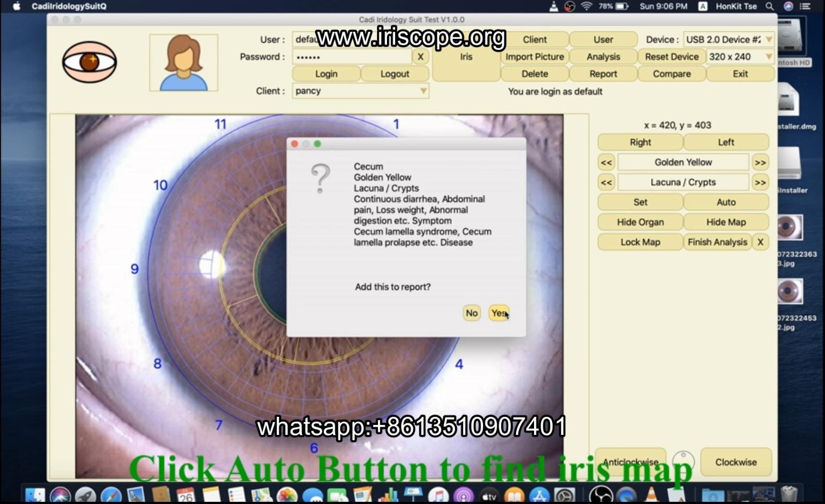Viewport: 825px width, 504px height.
Task: Open Trash in the dock
Action: pyautogui.click(x=789, y=494)
